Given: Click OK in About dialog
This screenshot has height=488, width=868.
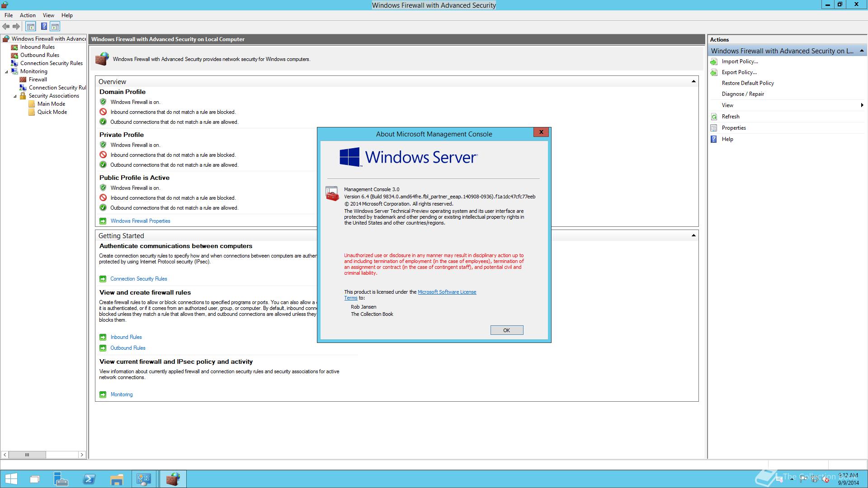Looking at the screenshot, I should pos(507,330).
